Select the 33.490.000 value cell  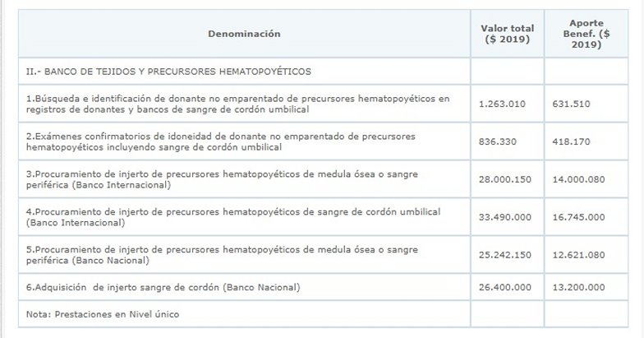pyautogui.click(x=504, y=217)
